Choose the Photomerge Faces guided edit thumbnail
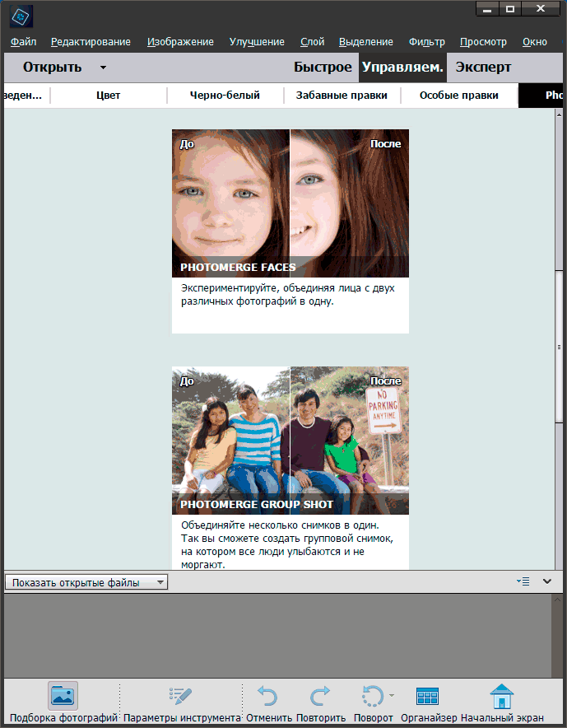The image size is (567, 728). pos(290,203)
